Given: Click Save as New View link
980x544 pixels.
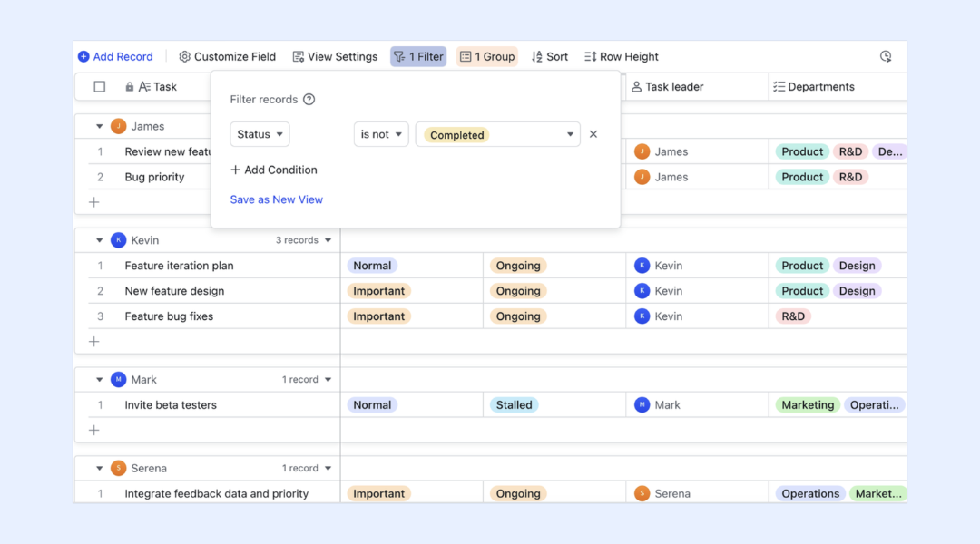Looking at the screenshot, I should tap(276, 199).
